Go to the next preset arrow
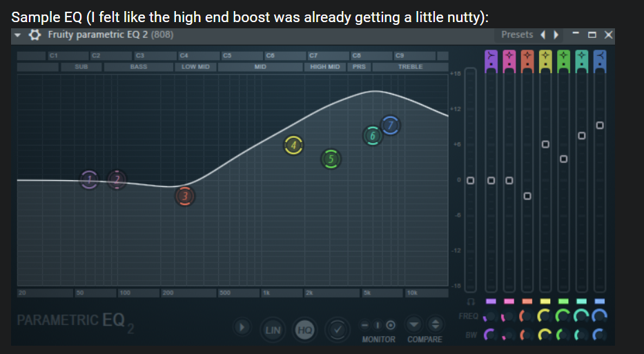Image resolution: width=644 pixels, height=354 pixels. coord(553,35)
